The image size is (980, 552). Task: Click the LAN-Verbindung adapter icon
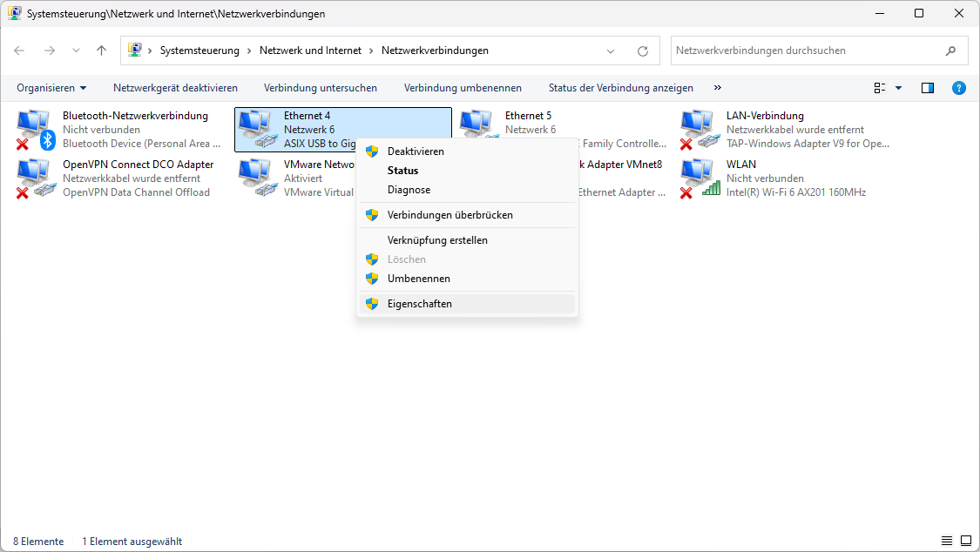pyautogui.click(x=699, y=129)
